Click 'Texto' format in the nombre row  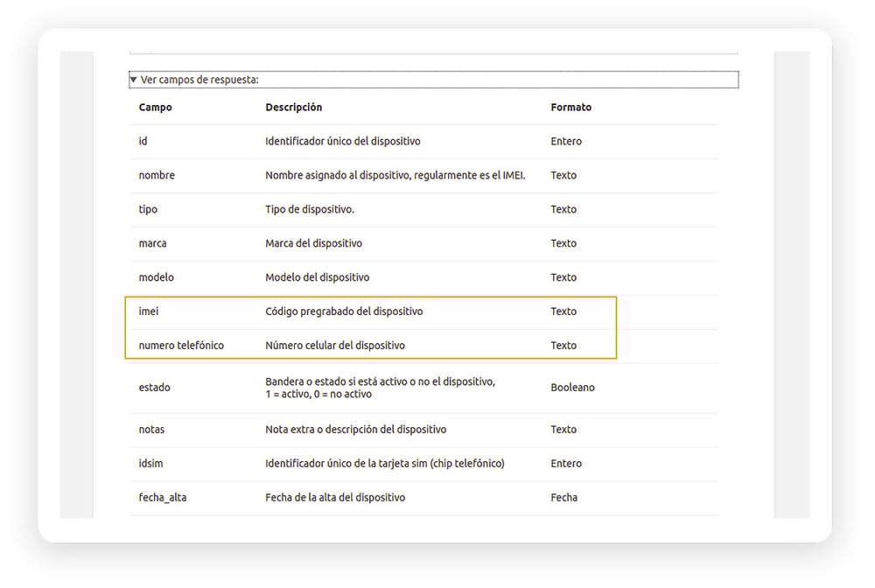pos(563,175)
